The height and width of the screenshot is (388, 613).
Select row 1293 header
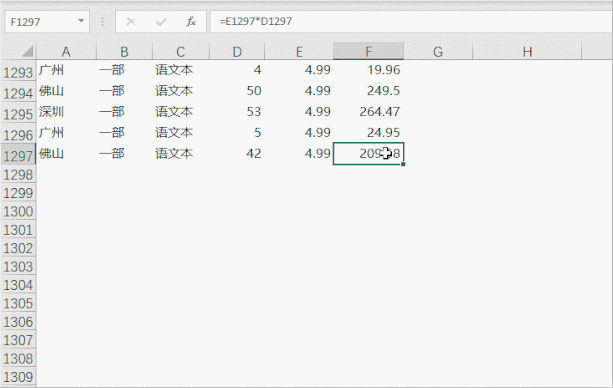coord(18,71)
